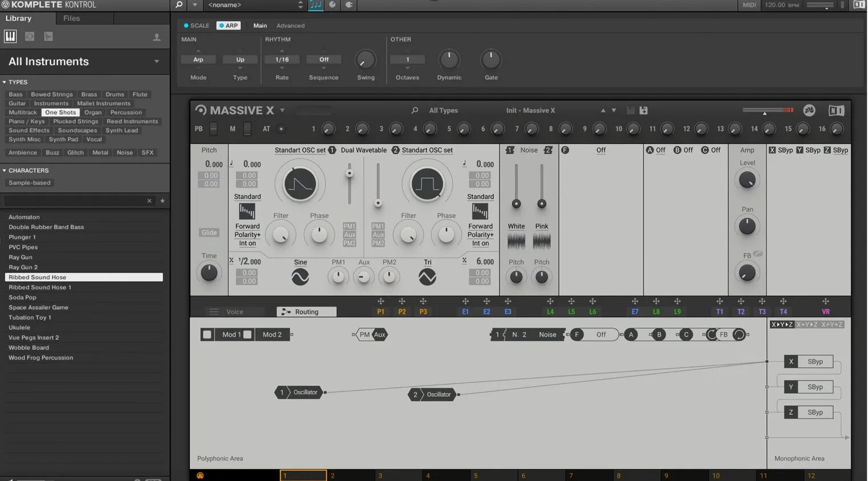
Task: Select previous preset with up arrow
Action: 603,111
